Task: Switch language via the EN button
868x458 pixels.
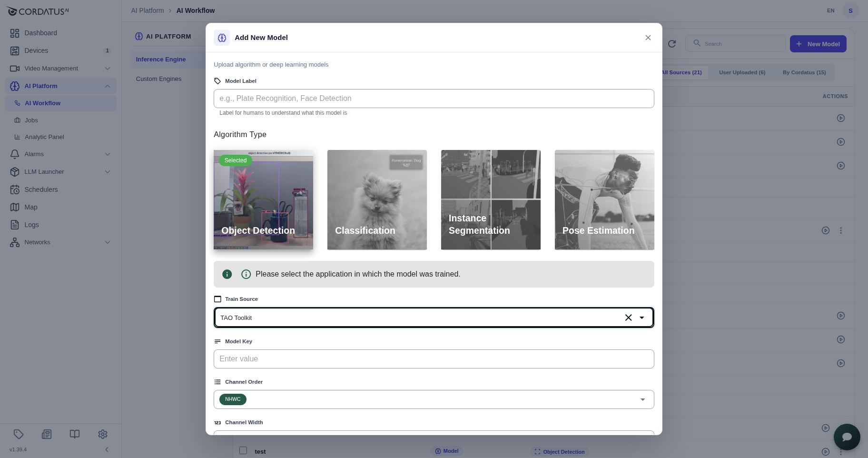Action: pyautogui.click(x=831, y=10)
